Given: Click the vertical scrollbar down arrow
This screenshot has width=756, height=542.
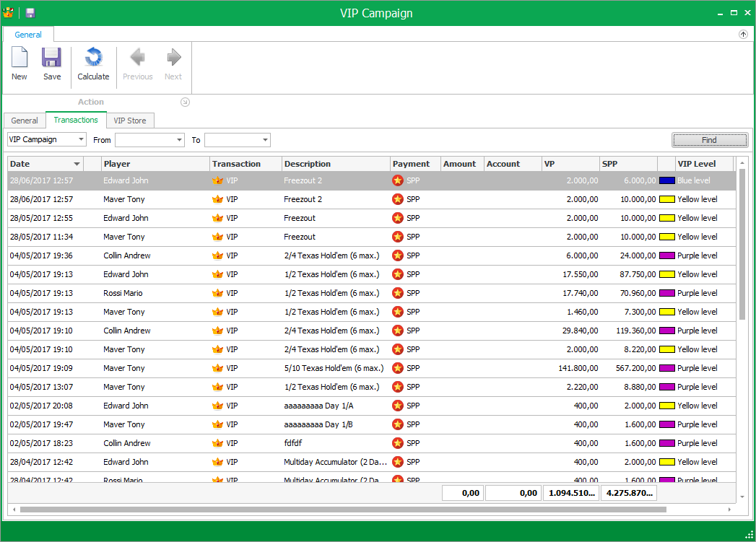Looking at the screenshot, I should [x=743, y=497].
